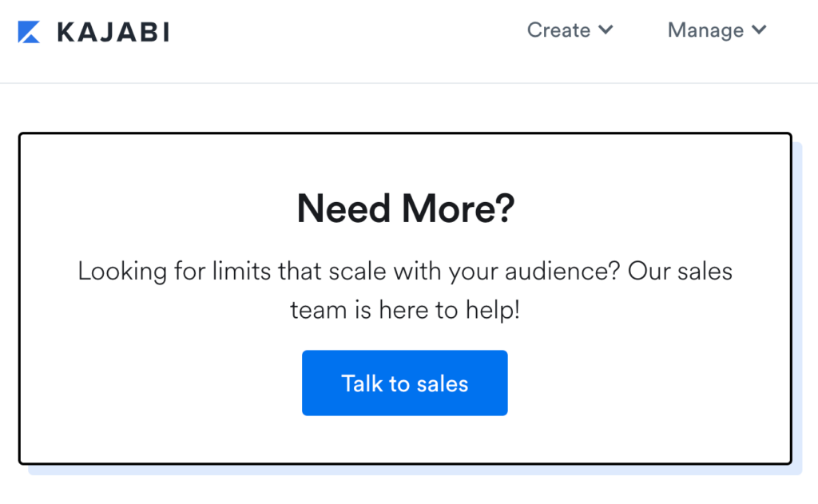Click the blue Kajabi K logo icon
Viewport: 818px width, 504px height.
click(29, 32)
